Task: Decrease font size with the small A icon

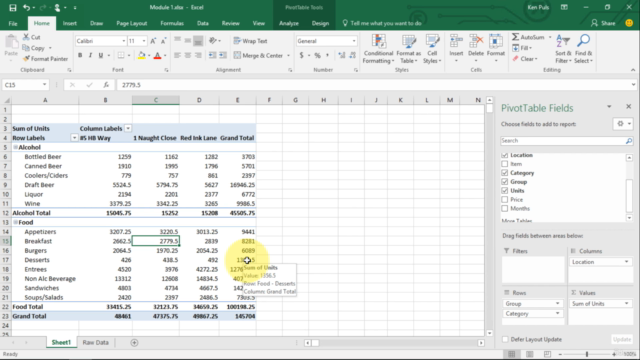Action: point(163,41)
